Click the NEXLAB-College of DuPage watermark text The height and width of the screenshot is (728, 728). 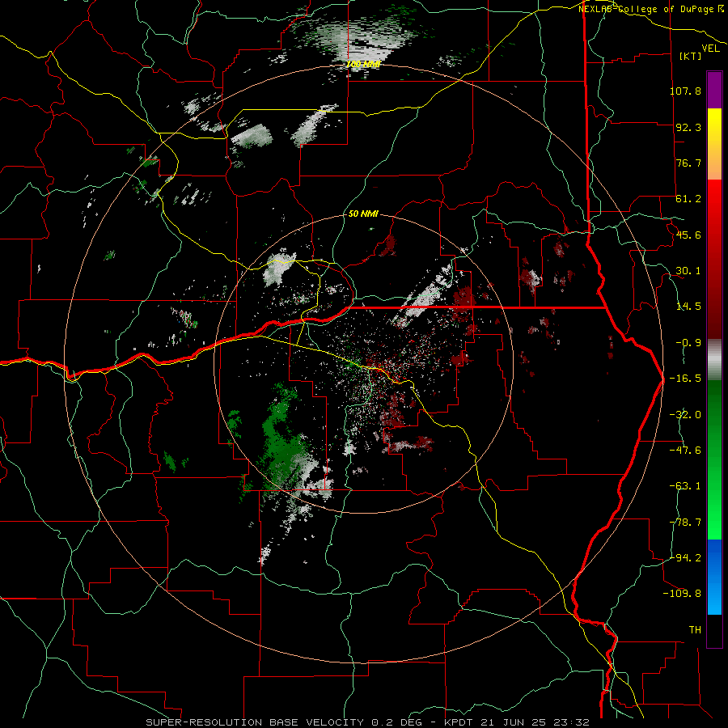point(650,9)
